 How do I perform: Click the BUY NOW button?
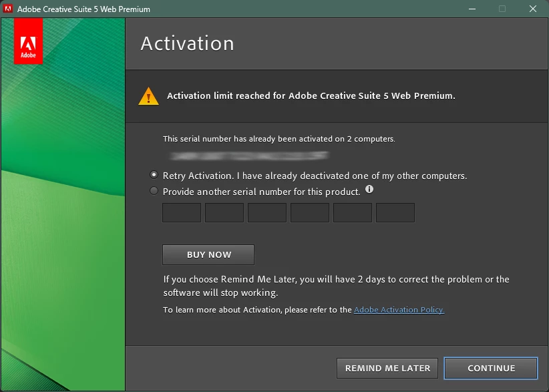click(208, 255)
